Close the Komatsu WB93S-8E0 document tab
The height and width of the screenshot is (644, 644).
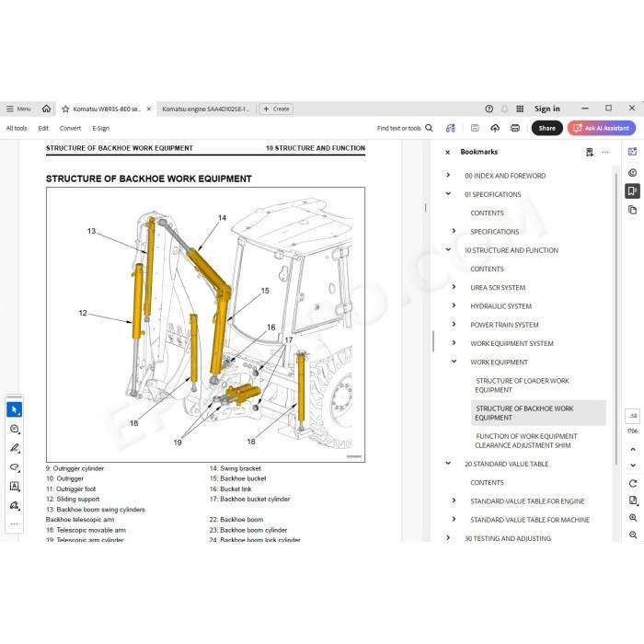tap(149, 109)
